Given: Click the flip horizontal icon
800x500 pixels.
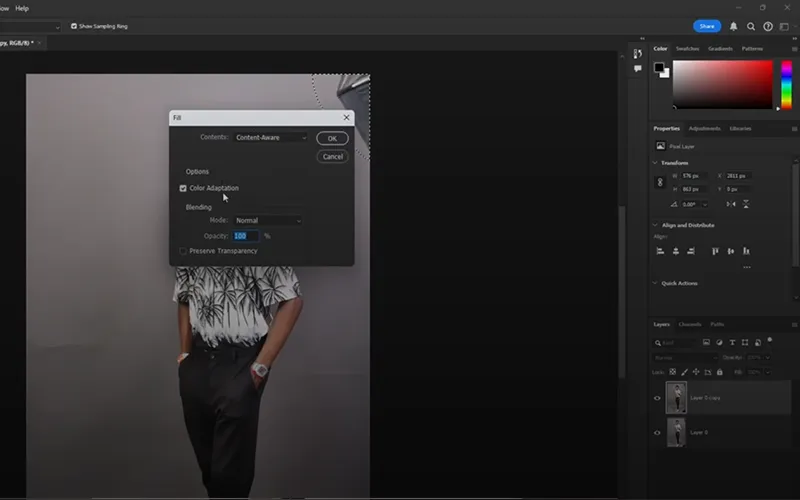Looking at the screenshot, I should coord(730,204).
